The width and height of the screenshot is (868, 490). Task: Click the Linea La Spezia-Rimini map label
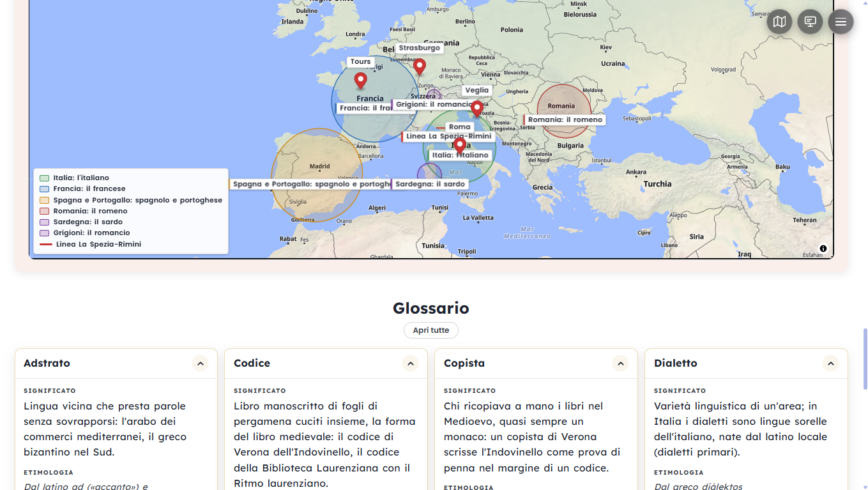(448, 136)
